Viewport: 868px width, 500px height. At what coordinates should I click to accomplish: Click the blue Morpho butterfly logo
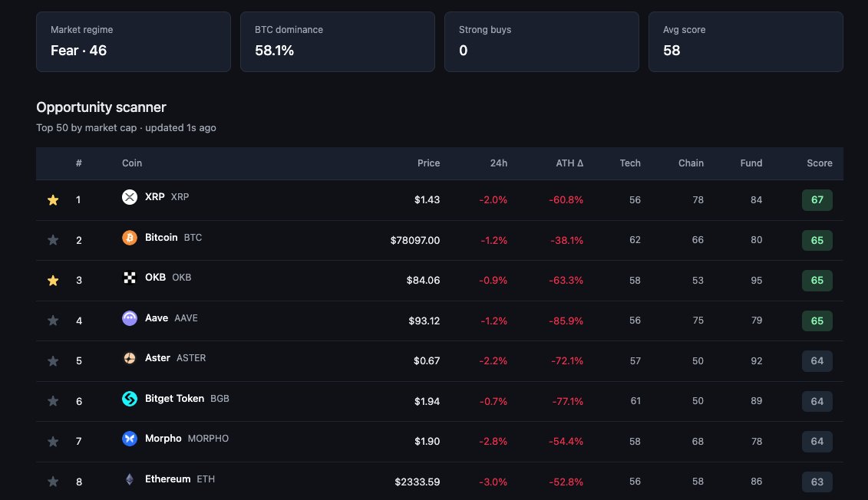pos(130,439)
